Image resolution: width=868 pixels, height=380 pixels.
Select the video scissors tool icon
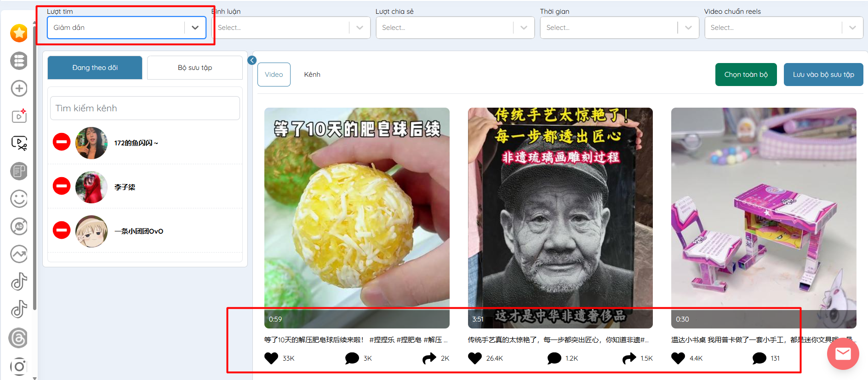tap(19, 144)
